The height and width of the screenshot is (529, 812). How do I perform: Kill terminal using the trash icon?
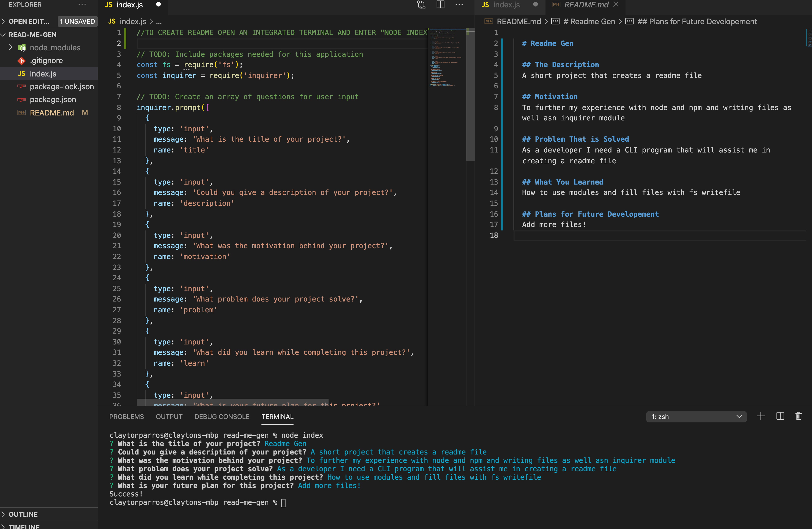coord(798,416)
